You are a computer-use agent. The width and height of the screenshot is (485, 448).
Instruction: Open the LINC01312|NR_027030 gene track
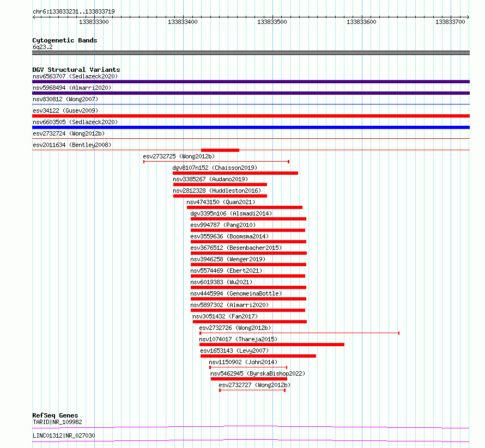point(251,441)
